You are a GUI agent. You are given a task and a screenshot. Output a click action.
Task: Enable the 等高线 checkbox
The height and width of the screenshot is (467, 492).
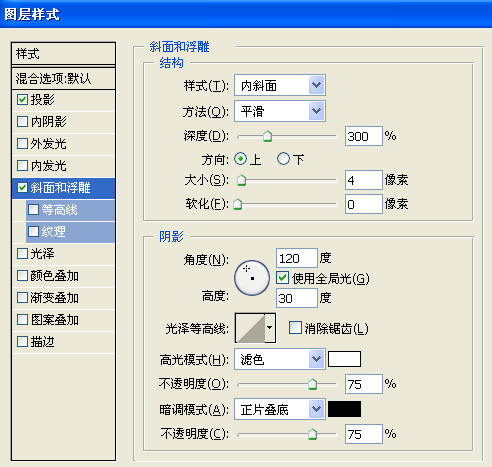[33, 209]
